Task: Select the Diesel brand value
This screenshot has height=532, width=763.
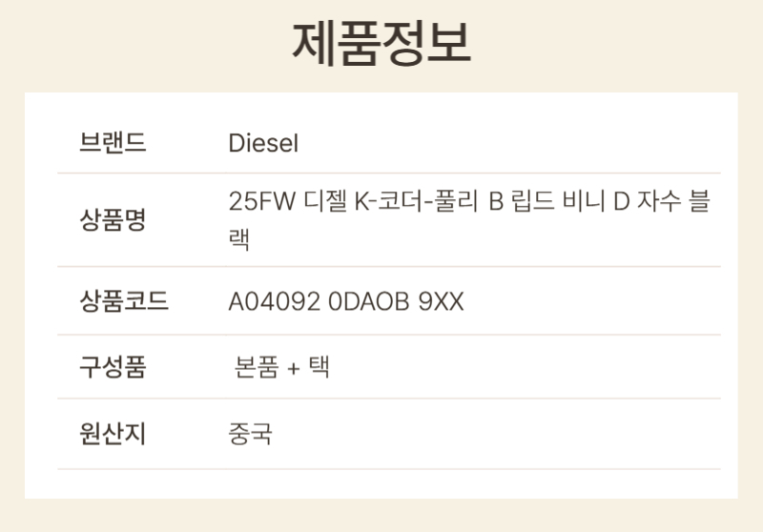Action: 263,144
